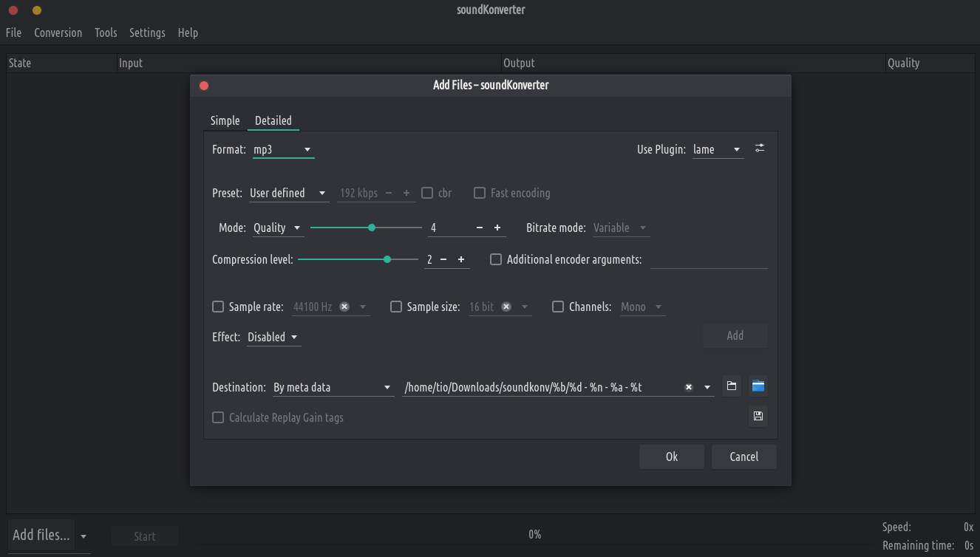This screenshot has height=557, width=980.
Task: Open the Help menu
Action: (188, 33)
